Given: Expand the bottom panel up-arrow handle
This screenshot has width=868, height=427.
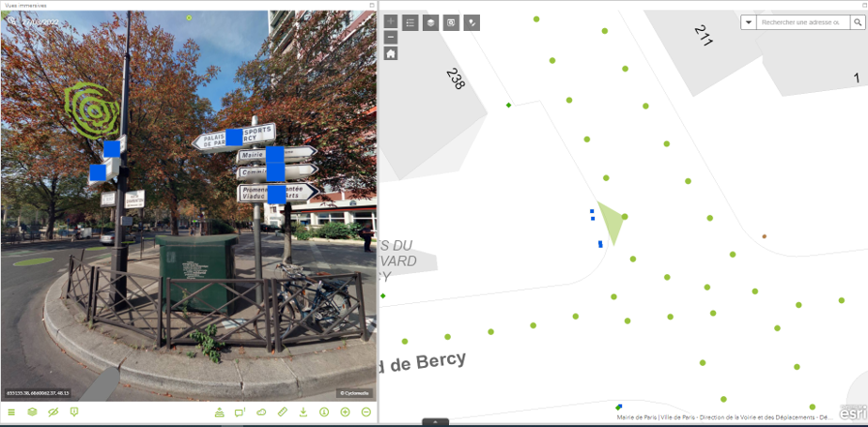Looking at the screenshot, I should 436,422.
